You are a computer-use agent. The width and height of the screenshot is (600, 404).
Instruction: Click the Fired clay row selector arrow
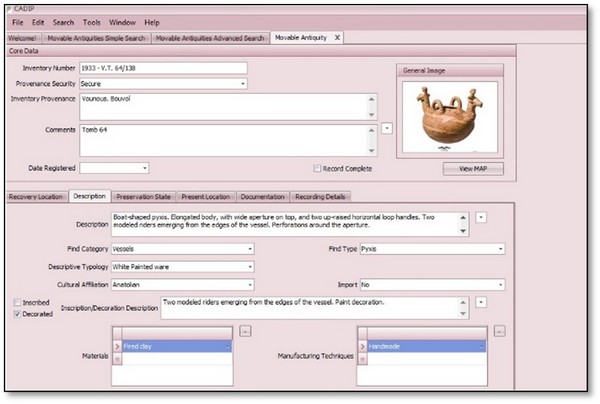117,347
